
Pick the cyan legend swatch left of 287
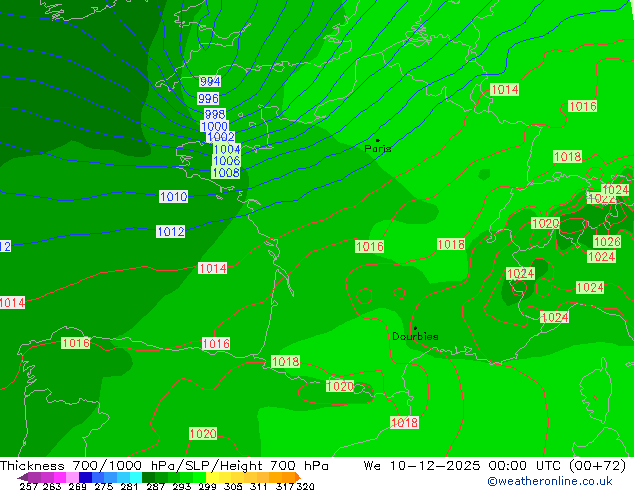pos(136,477)
